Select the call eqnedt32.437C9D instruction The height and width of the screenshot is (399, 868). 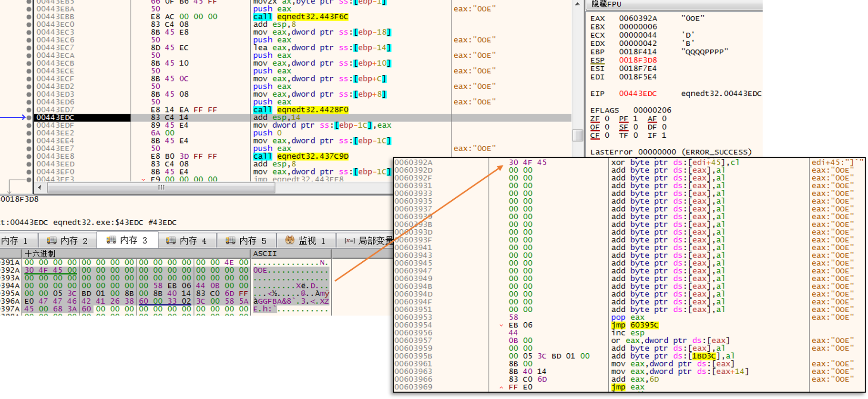[301, 156]
